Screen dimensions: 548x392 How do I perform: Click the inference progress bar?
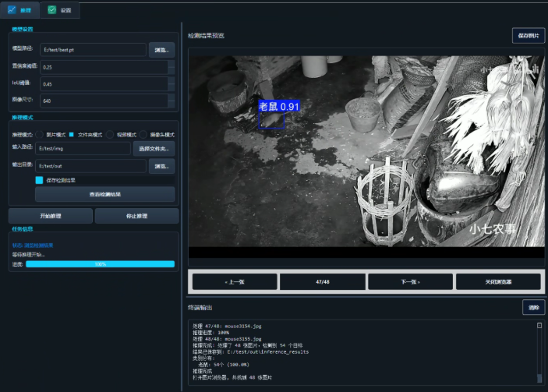(x=101, y=263)
